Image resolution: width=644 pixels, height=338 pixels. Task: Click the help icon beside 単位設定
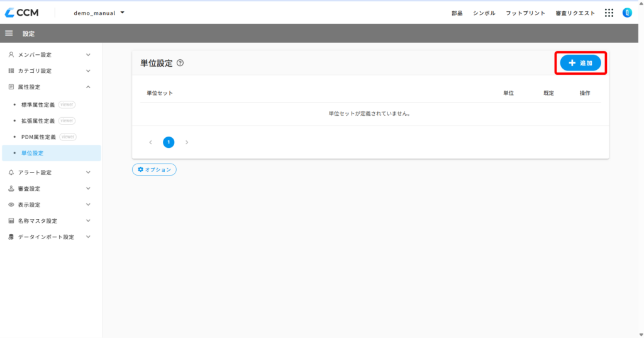tap(180, 63)
